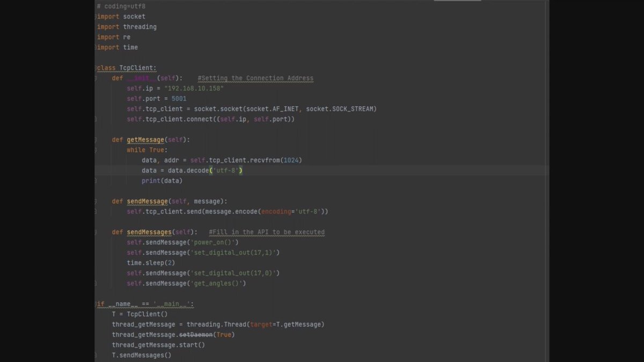
Task: Click 'connect((self.ip, self.port))' call
Action: [240, 119]
